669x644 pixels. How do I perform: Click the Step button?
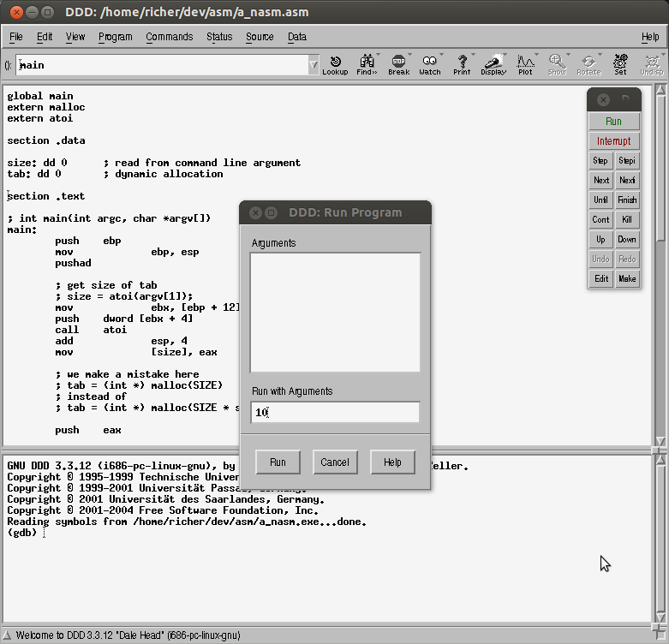600,161
